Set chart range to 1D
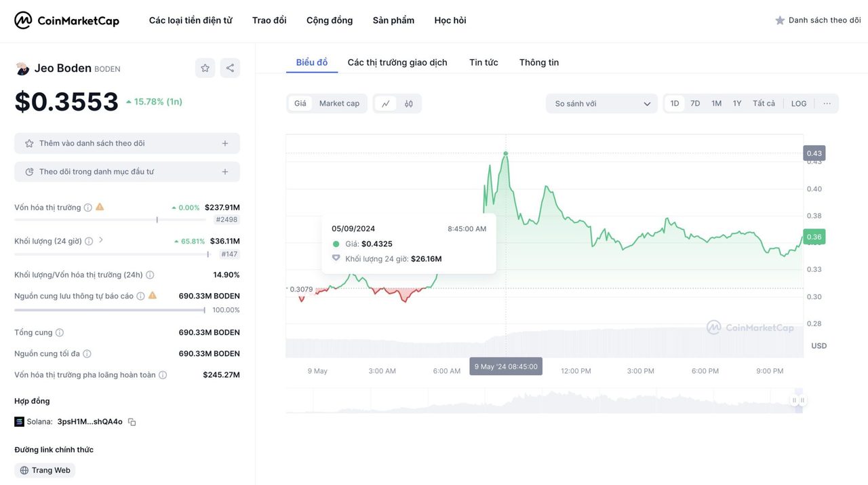The width and height of the screenshot is (868, 485). point(675,104)
